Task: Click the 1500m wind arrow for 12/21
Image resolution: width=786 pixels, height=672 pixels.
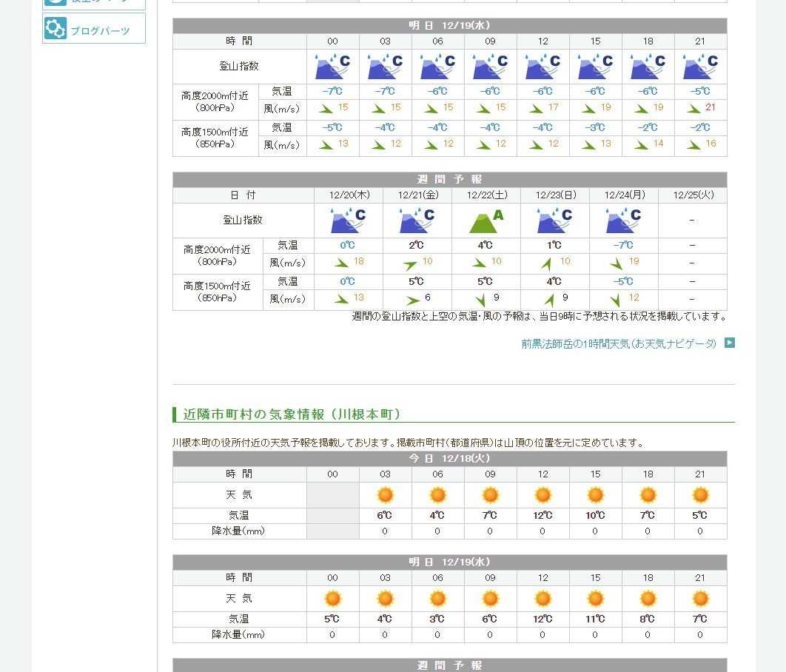Action: 411,300
